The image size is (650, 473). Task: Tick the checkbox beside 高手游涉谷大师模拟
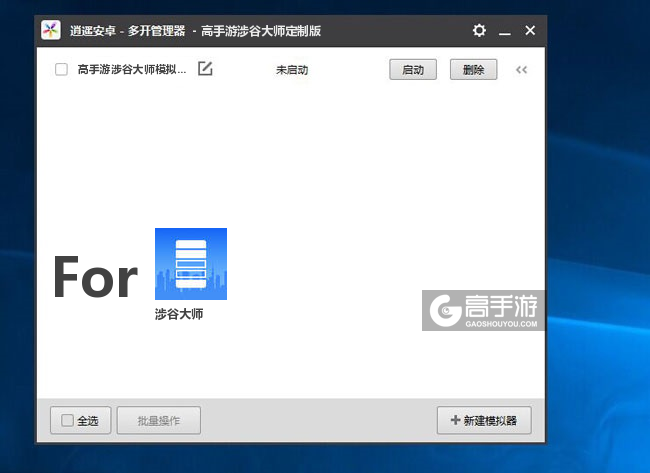(x=61, y=69)
